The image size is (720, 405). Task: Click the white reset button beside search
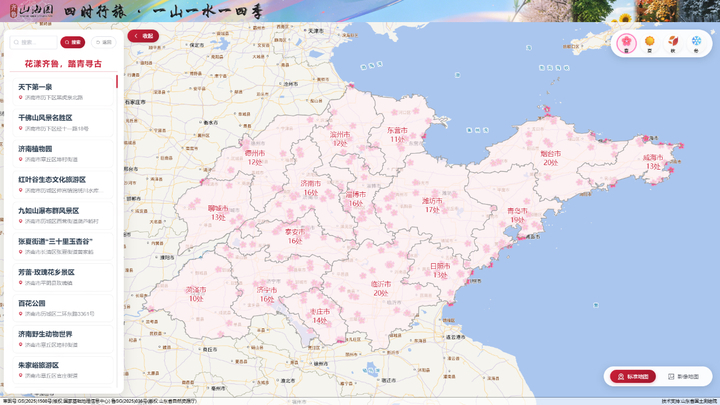pos(104,42)
